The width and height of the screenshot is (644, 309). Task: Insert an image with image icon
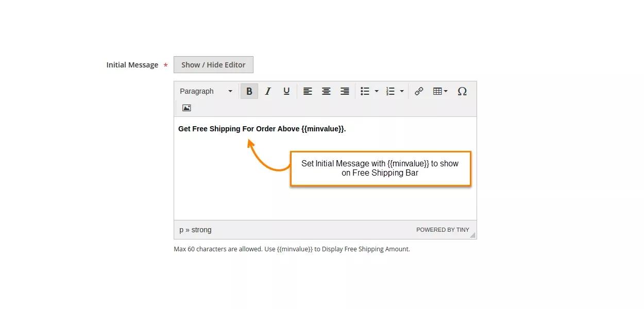(x=187, y=108)
